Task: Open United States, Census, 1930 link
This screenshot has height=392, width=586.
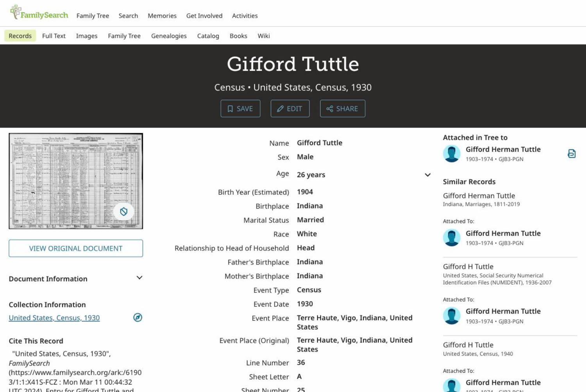Action: tap(54, 318)
